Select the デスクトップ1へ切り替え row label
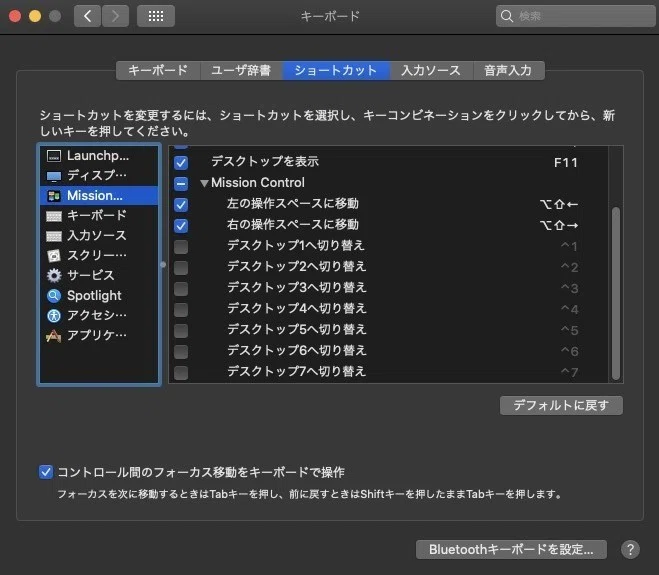659x575 pixels. (296, 245)
